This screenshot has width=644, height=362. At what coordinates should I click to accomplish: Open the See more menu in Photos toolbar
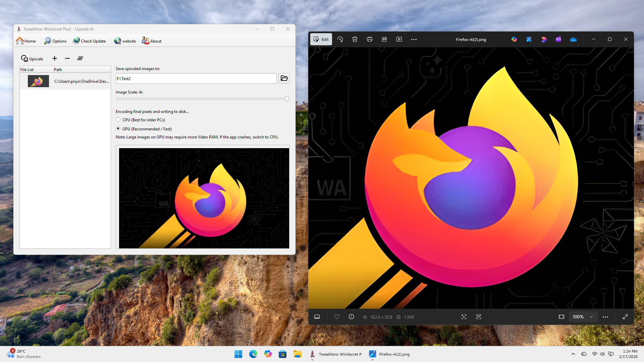click(414, 39)
